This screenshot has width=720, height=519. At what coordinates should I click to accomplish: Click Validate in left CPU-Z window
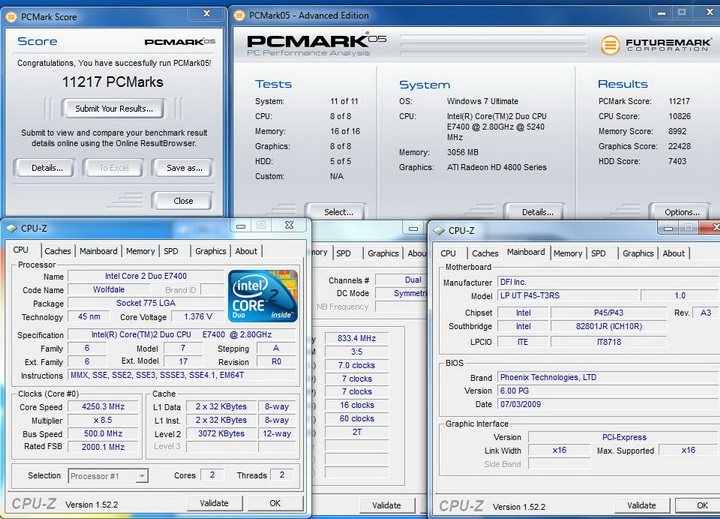pyautogui.click(x=214, y=503)
